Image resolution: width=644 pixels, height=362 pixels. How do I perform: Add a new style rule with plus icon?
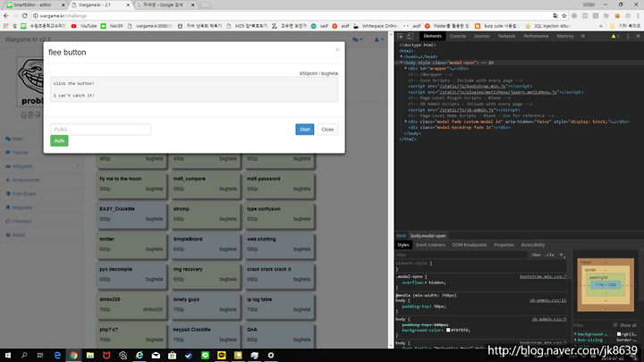pyautogui.click(x=562, y=255)
